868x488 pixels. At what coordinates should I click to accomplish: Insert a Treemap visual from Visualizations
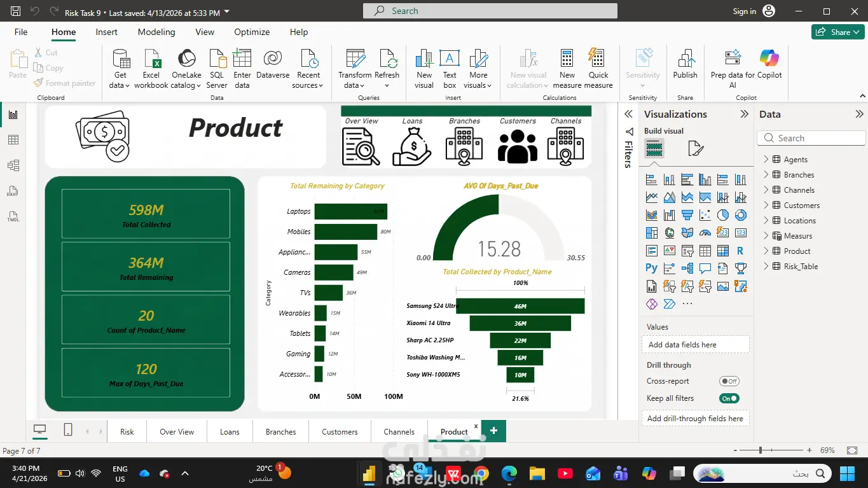point(651,233)
